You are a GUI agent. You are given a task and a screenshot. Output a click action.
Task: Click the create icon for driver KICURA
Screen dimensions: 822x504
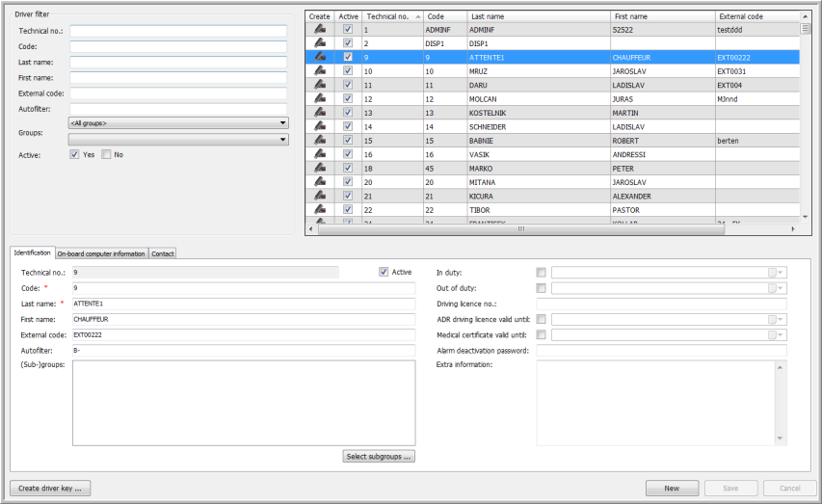click(319, 196)
